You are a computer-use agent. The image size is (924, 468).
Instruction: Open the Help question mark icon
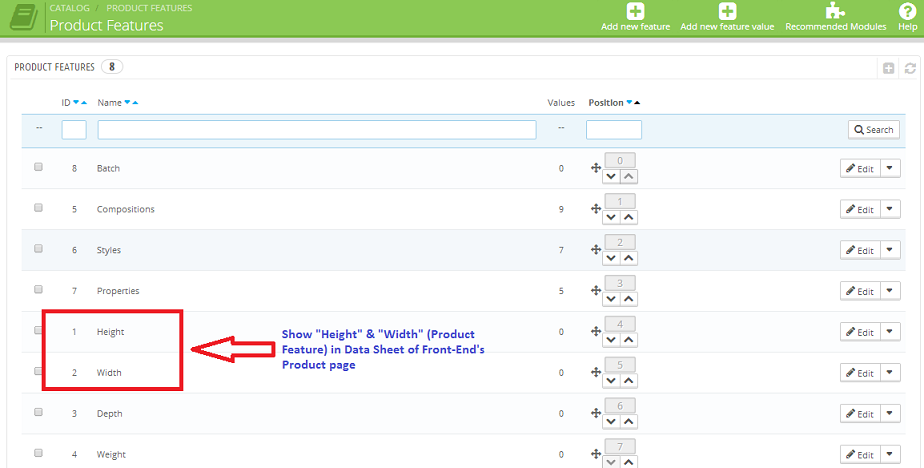[907, 11]
